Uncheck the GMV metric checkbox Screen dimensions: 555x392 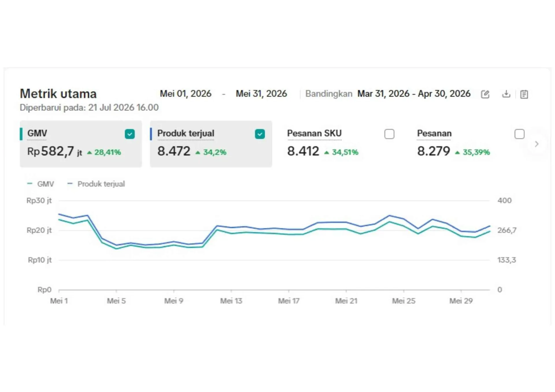[130, 134]
